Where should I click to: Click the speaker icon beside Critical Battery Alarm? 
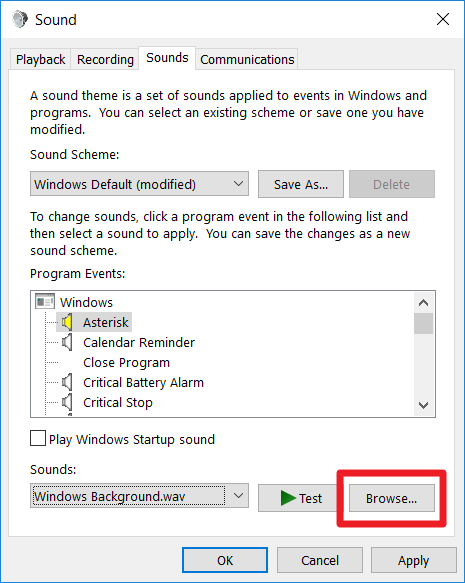(x=67, y=382)
